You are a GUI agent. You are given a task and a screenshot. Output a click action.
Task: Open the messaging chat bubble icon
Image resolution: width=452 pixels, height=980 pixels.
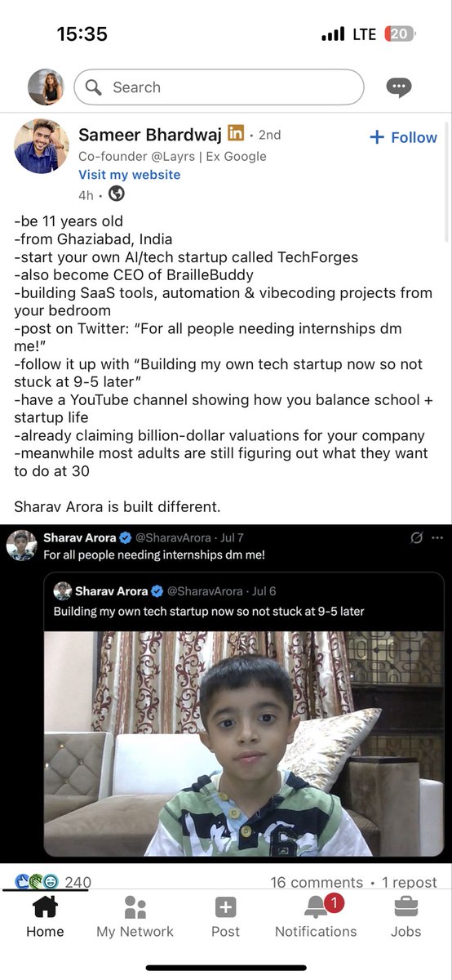[x=398, y=87]
